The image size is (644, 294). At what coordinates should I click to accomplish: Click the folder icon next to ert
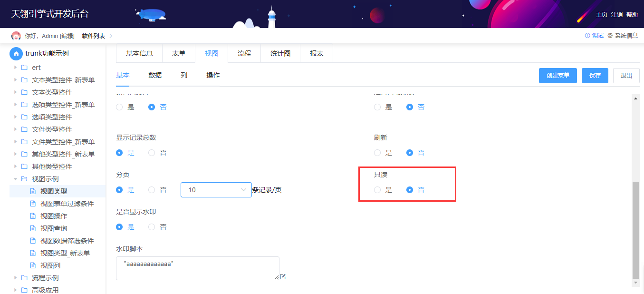pyautogui.click(x=24, y=68)
